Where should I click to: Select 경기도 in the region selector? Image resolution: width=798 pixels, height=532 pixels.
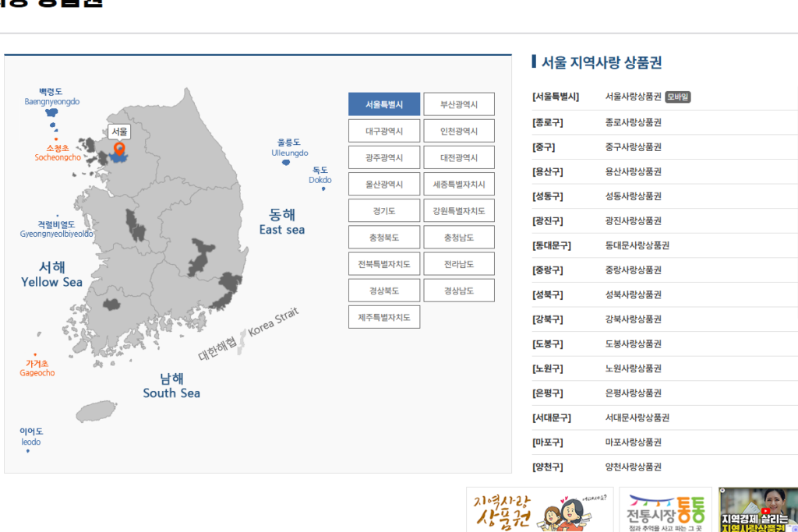[383, 210]
